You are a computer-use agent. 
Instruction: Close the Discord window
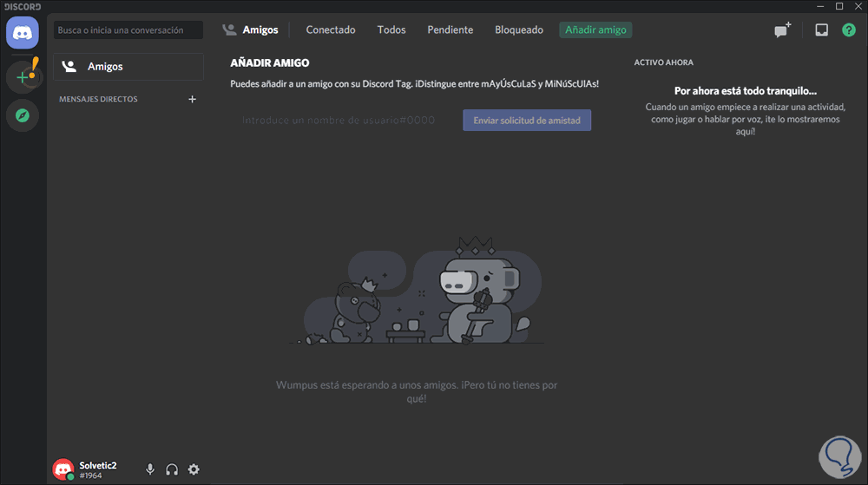click(858, 6)
